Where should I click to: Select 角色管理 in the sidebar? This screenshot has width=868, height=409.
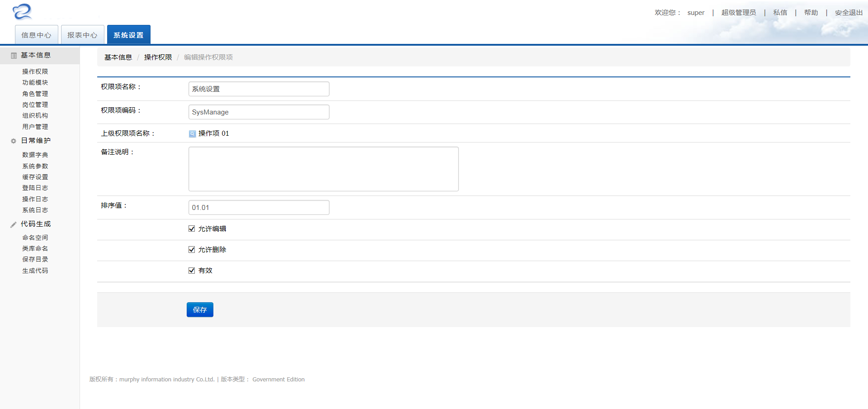(x=35, y=94)
